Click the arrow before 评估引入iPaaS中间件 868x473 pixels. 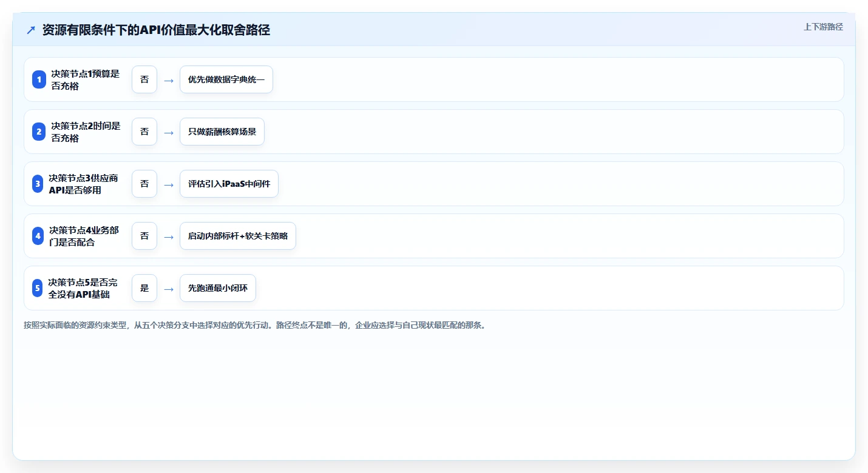169,184
